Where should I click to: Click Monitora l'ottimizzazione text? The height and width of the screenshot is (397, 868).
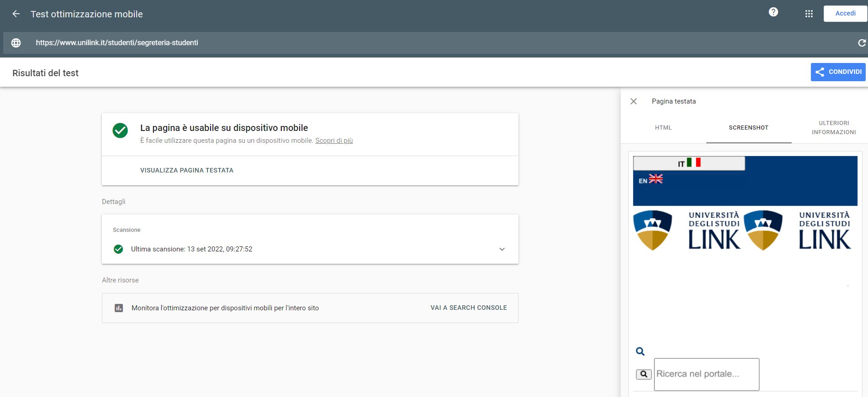click(225, 308)
